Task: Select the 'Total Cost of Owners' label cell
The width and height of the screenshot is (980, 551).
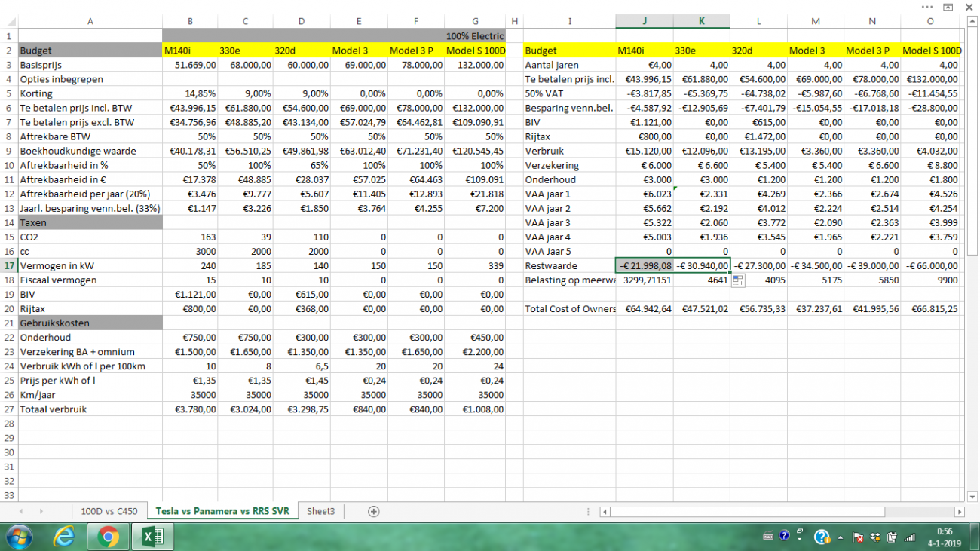Action: pos(569,308)
